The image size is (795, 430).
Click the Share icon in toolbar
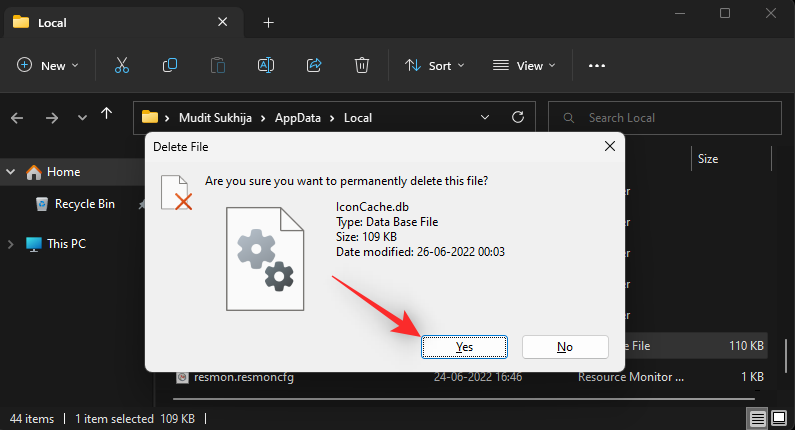[314, 65]
